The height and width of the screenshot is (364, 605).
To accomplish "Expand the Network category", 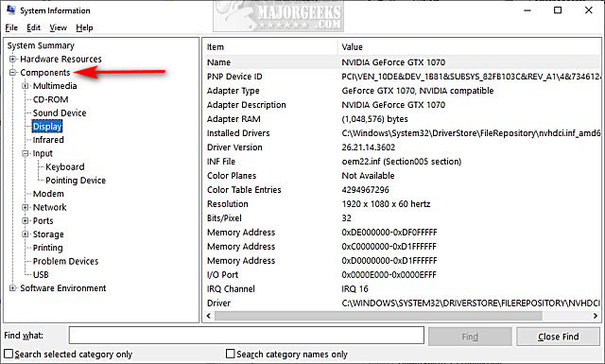I will 26,207.
